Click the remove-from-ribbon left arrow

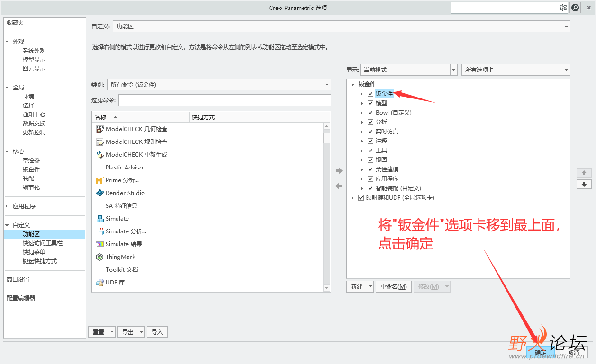coord(339,186)
